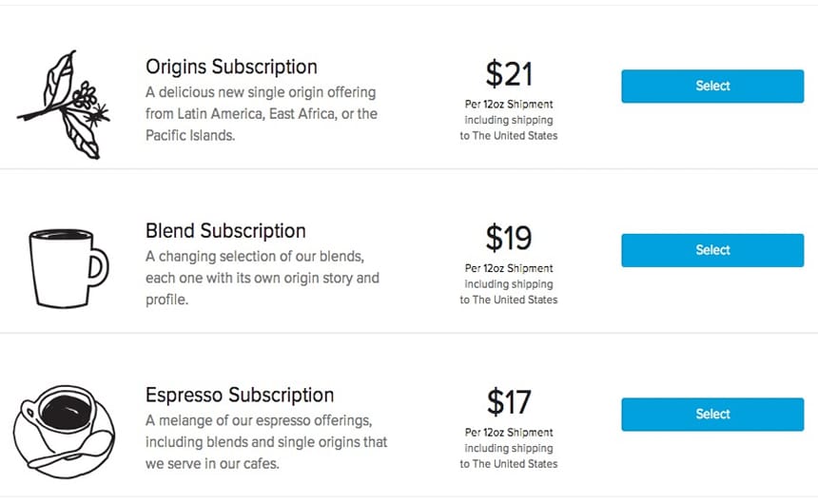Viewport: 818px width, 504px height.
Task: Open the Origins Subscription title
Action: (231, 68)
